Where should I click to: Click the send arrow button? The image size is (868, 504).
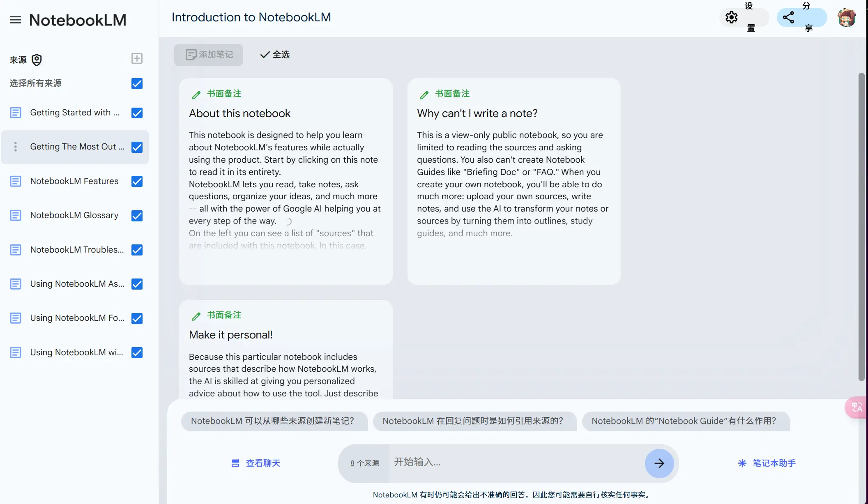pyautogui.click(x=659, y=463)
